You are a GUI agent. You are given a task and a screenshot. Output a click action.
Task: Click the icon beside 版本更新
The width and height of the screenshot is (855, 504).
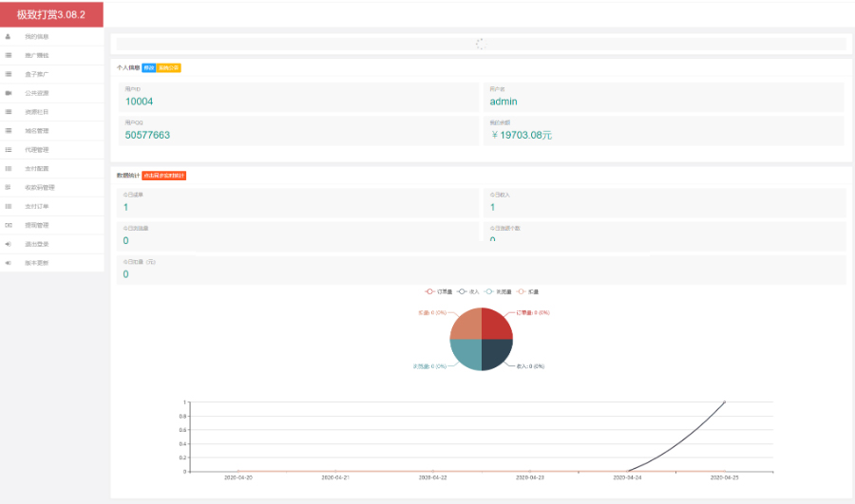[9, 262]
